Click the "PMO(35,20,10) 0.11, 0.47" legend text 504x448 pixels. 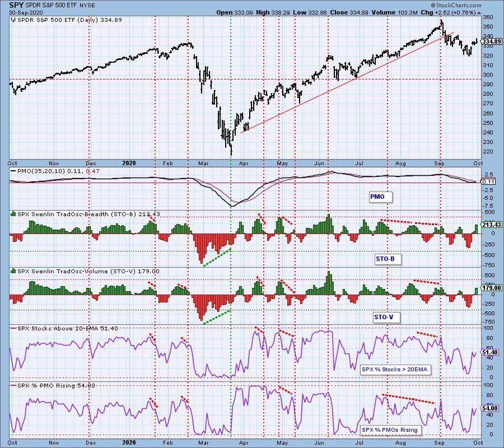tap(58, 171)
